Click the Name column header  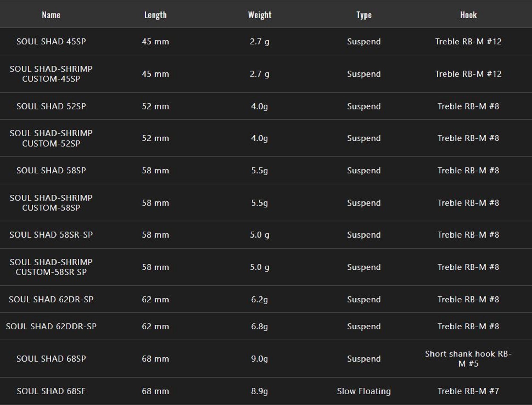pos(51,15)
